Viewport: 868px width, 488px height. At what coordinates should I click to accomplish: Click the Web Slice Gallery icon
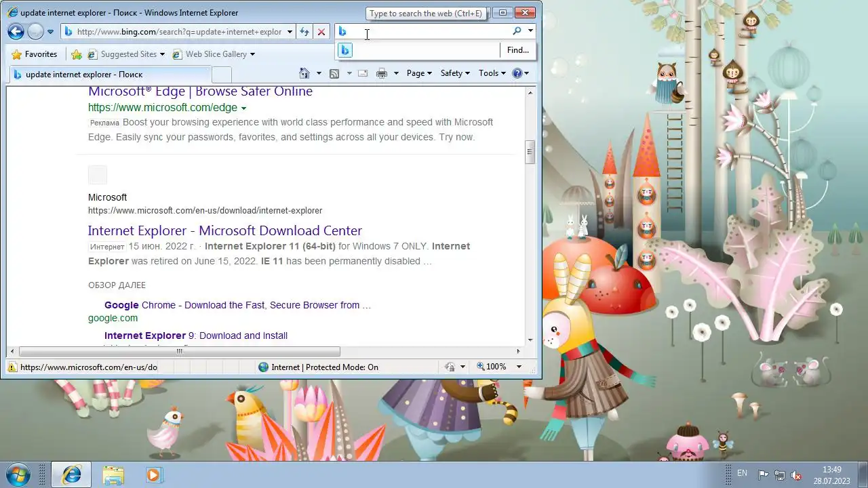click(x=177, y=54)
